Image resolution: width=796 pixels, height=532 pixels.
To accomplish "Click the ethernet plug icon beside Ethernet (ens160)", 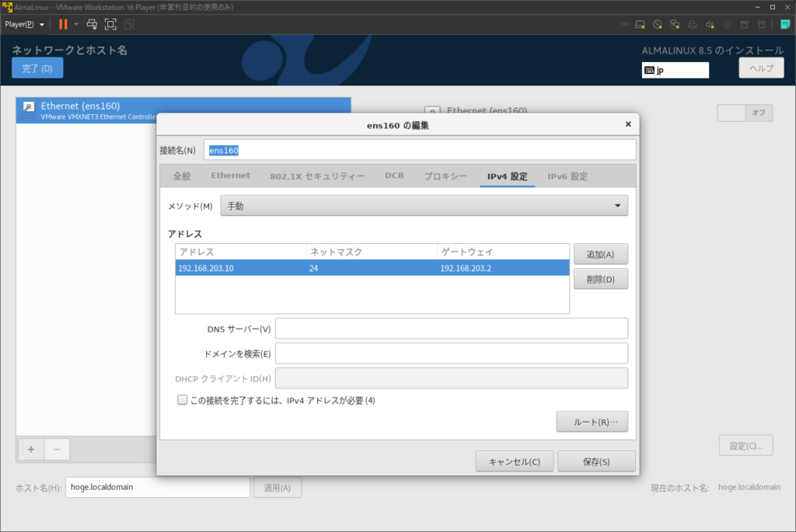I will pyautogui.click(x=28, y=110).
